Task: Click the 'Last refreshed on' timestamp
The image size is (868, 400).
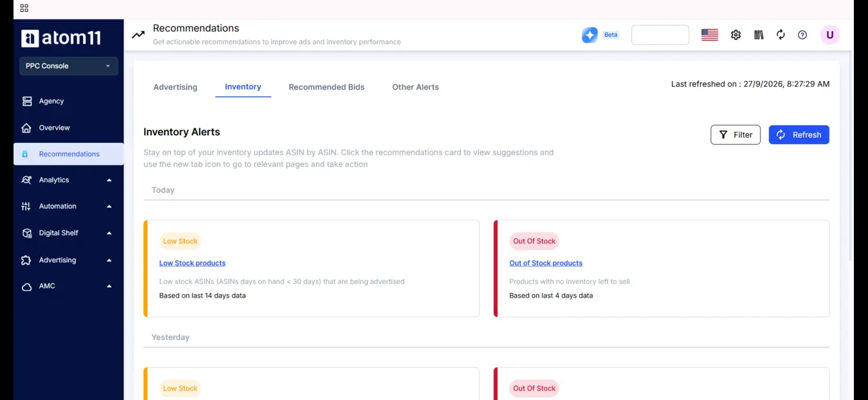Action: 750,84
